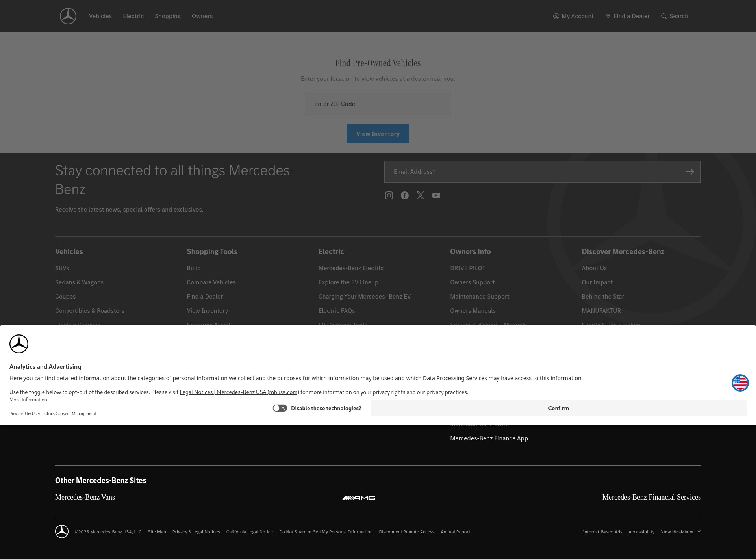Screen dimensions: 756x559
Task: Open Legal Notices Mercedes-Benz USA link
Action: point(239,392)
